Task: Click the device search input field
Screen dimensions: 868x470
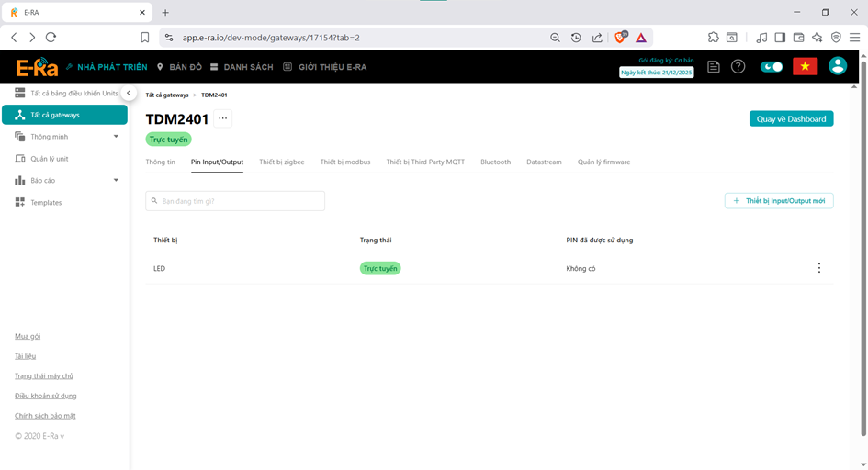Action: [x=235, y=201]
